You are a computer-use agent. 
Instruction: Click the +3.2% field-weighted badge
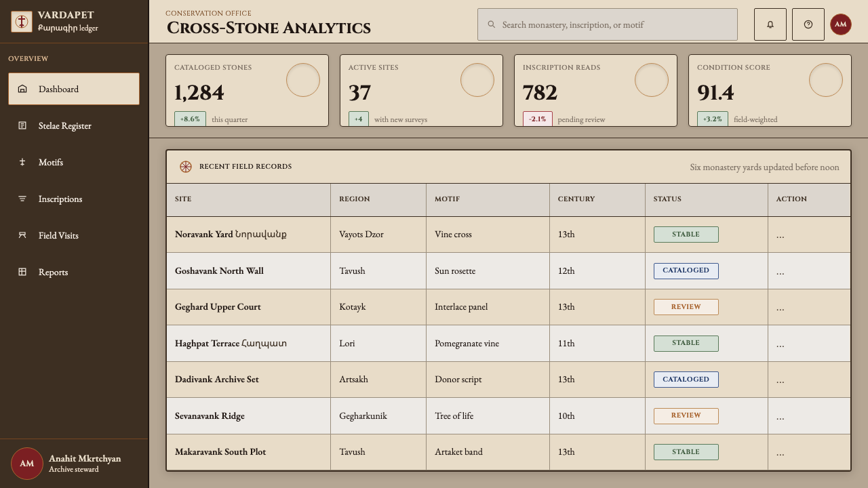tap(713, 119)
